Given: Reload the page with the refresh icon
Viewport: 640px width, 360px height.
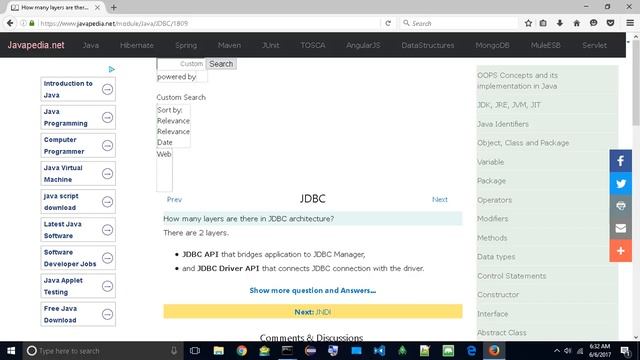Looking at the screenshot, I should [x=388, y=23].
